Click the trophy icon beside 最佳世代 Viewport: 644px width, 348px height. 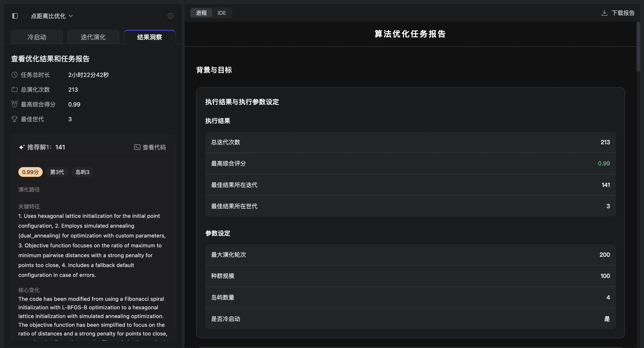pos(15,119)
